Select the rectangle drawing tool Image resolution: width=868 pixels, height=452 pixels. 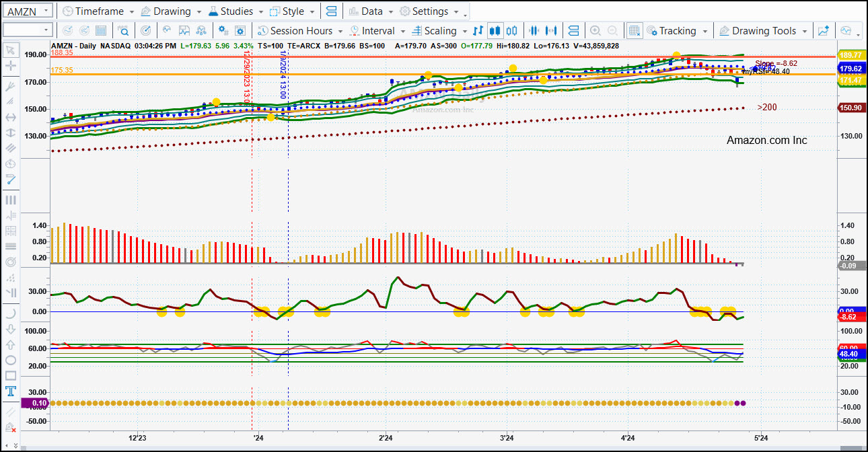coord(10,375)
